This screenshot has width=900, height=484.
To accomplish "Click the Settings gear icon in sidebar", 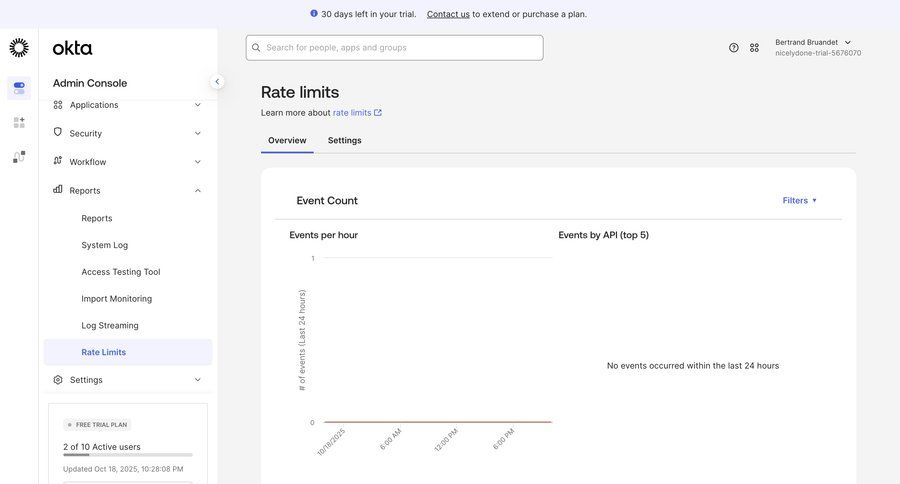I will [x=58, y=380].
